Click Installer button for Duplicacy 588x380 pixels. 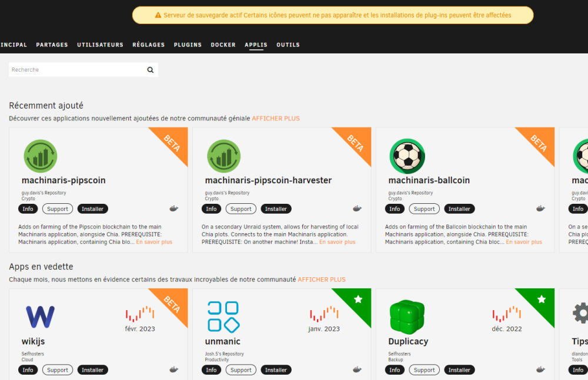pos(459,370)
